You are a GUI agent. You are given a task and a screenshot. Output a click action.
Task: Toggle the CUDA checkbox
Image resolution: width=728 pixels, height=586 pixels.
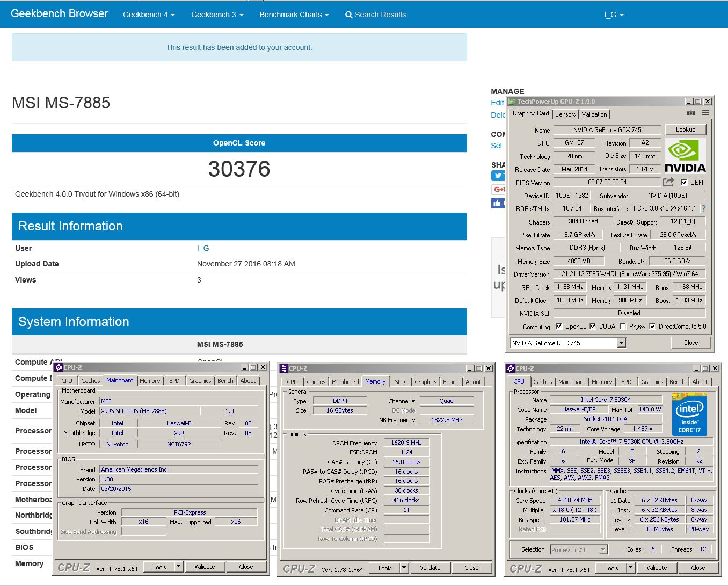(593, 326)
